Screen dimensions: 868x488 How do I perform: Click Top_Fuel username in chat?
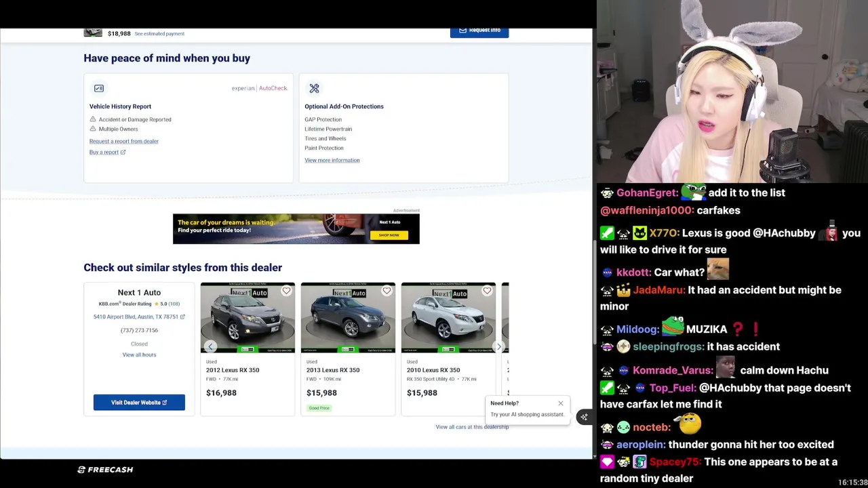pos(673,388)
